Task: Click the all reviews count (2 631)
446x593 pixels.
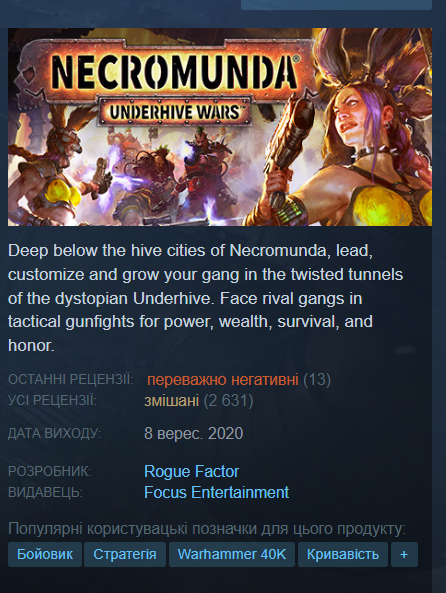Action: (x=228, y=401)
